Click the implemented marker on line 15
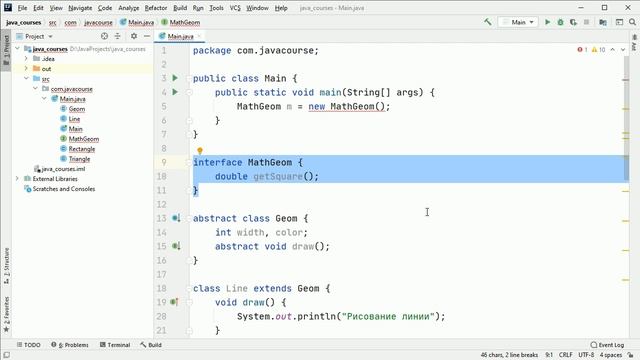The image size is (640, 360). pos(176,246)
